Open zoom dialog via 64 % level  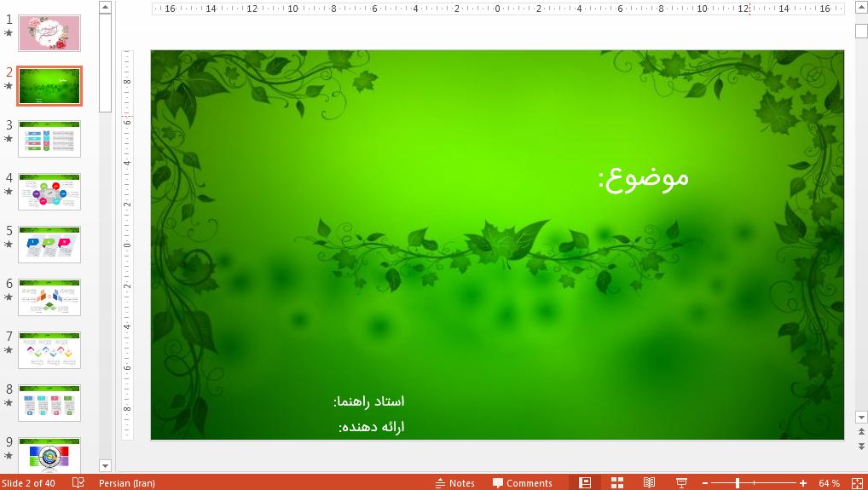tap(829, 483)
